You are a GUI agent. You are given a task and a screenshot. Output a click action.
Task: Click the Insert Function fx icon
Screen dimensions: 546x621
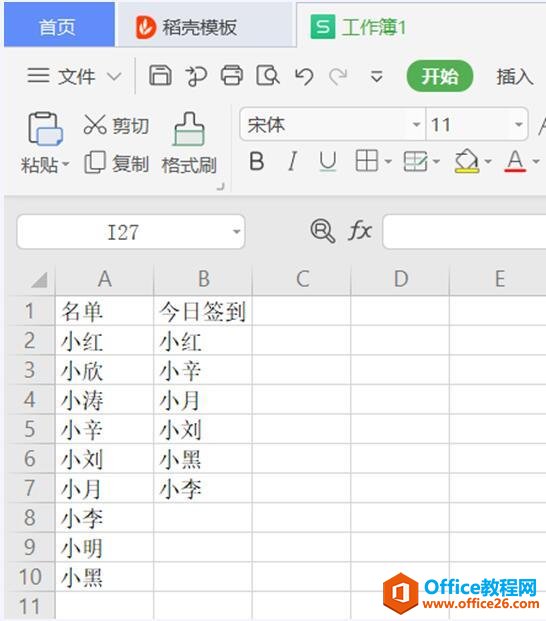click(x=360, y=230)
